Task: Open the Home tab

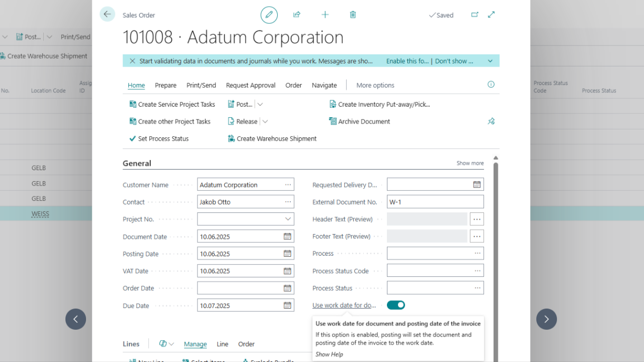Action: point(136,85)
